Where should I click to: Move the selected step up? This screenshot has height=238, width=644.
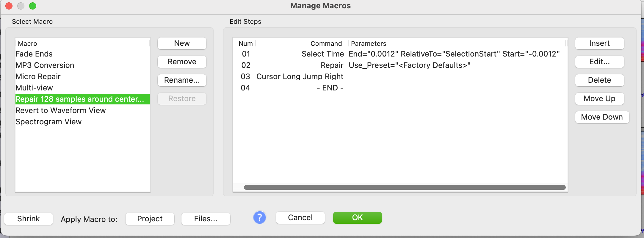599,99
